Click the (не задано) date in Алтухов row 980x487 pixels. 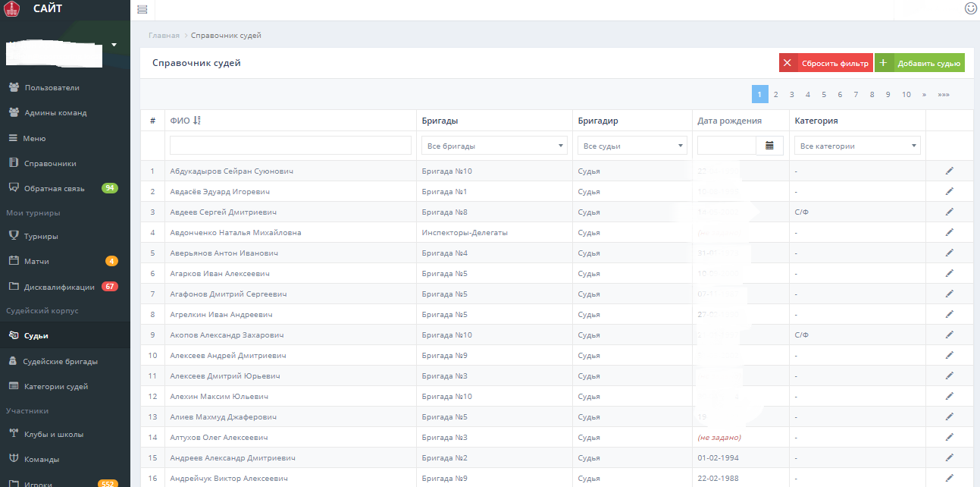click(x=719, y=437)
